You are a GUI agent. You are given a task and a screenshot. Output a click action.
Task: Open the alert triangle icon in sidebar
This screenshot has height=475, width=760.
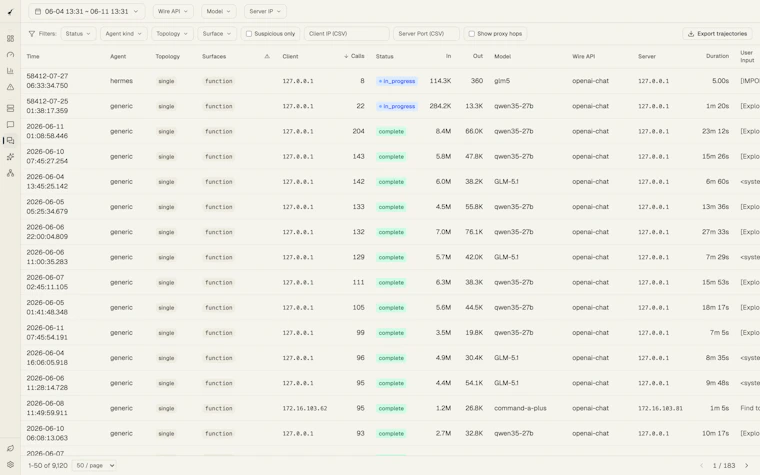tap(10, 87)
